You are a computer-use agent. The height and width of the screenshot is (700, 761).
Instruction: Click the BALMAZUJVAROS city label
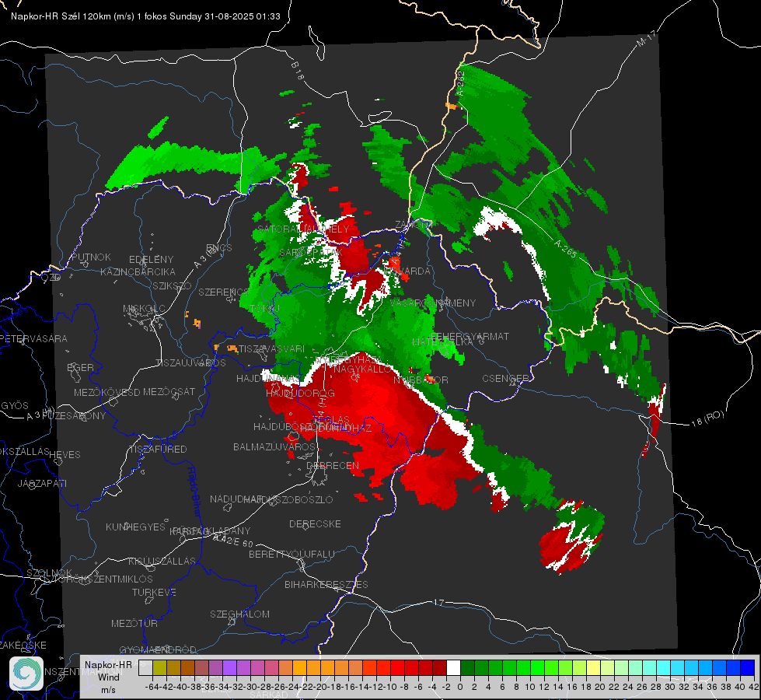tap(274, 446)
